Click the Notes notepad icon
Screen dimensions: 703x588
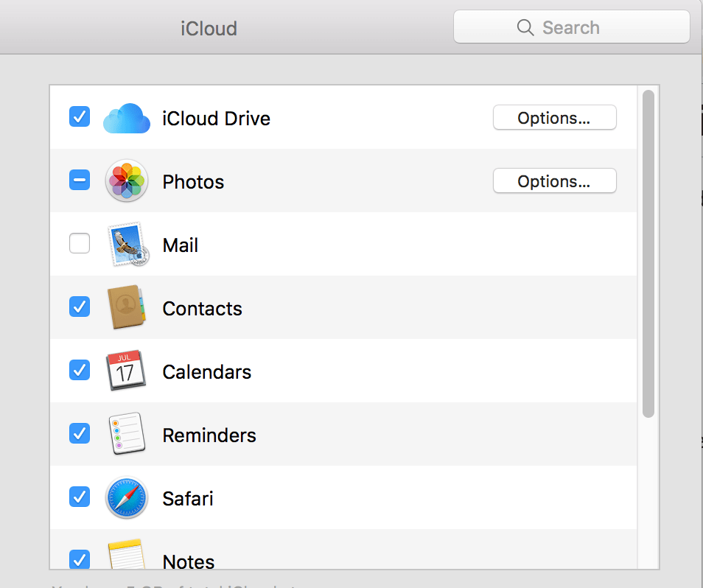pos(127,555)
